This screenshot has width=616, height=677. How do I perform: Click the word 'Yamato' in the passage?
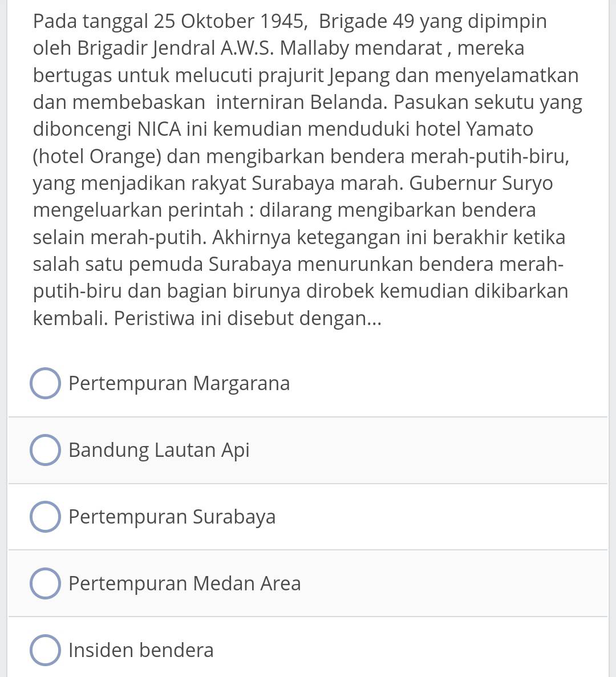point(499,129)
